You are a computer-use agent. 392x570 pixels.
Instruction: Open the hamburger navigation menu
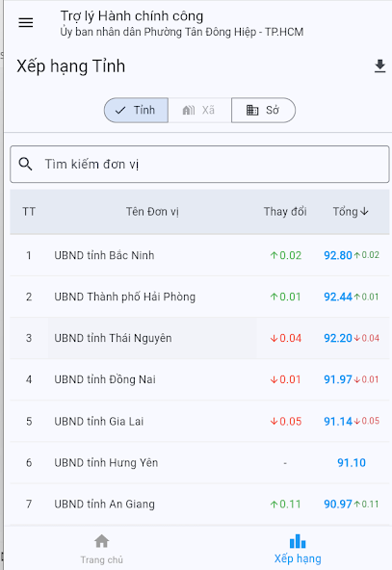pyautogui.click(x=26, y=23)
